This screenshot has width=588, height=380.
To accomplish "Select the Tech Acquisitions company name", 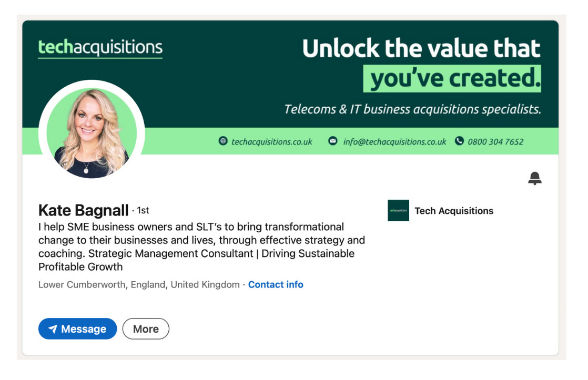I will pos(454,211).
